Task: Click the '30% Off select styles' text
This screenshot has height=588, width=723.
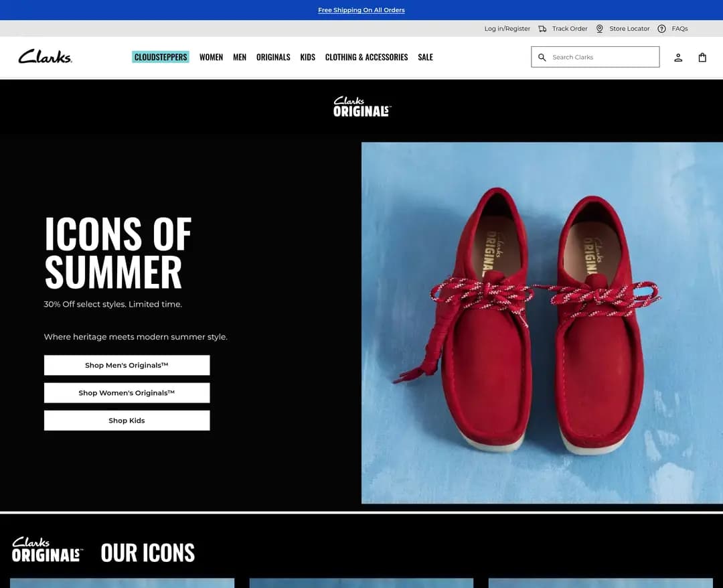Action: pyautogui.click(x=113, y=304)
